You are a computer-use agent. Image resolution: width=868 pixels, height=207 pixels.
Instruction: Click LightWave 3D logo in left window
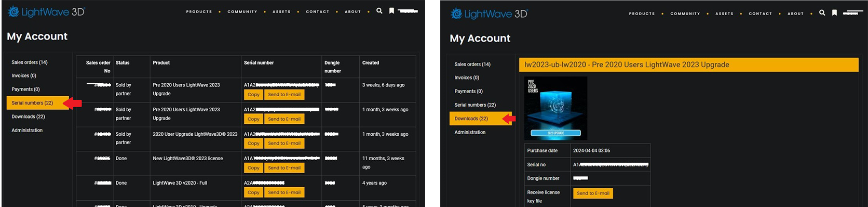coord(46,11)
